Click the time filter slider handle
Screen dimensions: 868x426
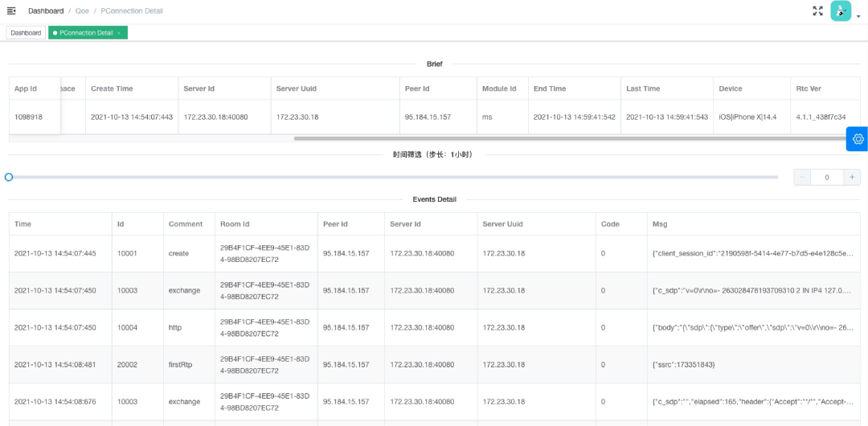click(9, 177)
